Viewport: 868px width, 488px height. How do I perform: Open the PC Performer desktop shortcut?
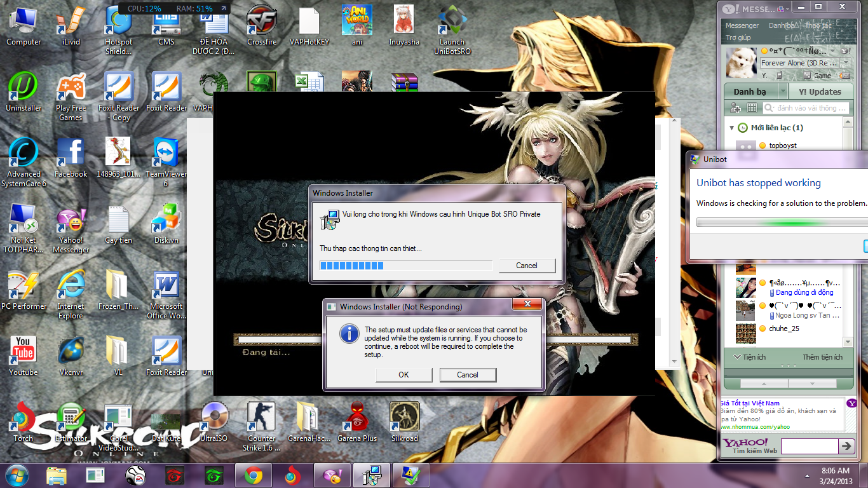(24, 290)
